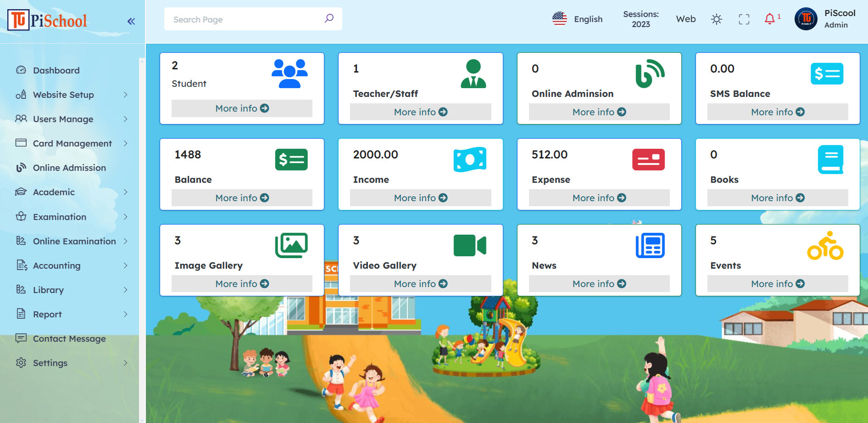Expand Report submenu chevron
Screen dimensions: 868x423
pos(125,314)
